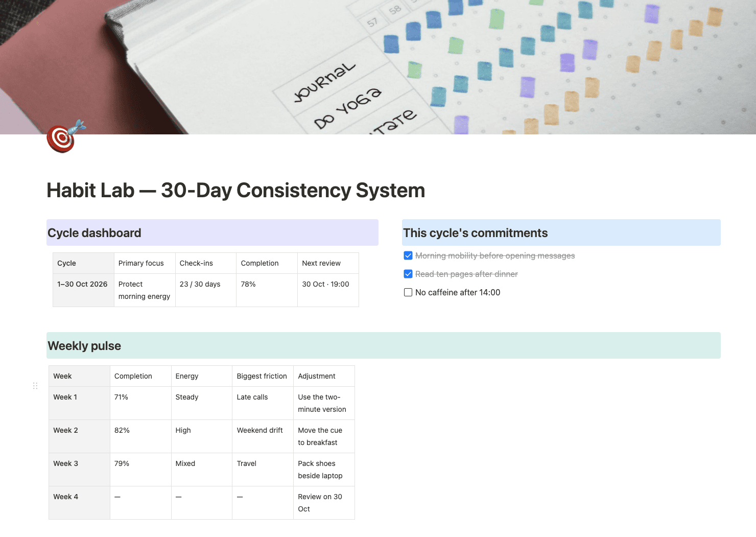
Task: Click the Pack shoes beside laptop cell
Action: point(324,470)
